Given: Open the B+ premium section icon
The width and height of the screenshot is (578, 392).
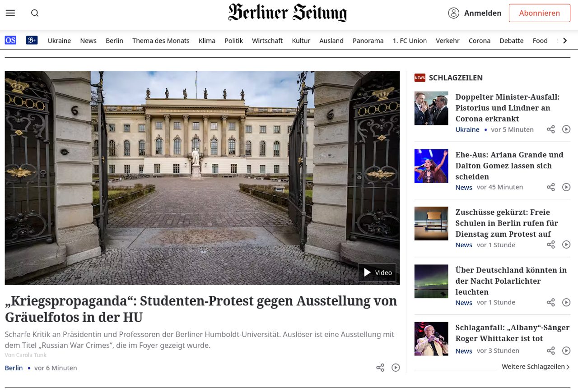Looking at the screenshot, I should [x=32, y=41].
